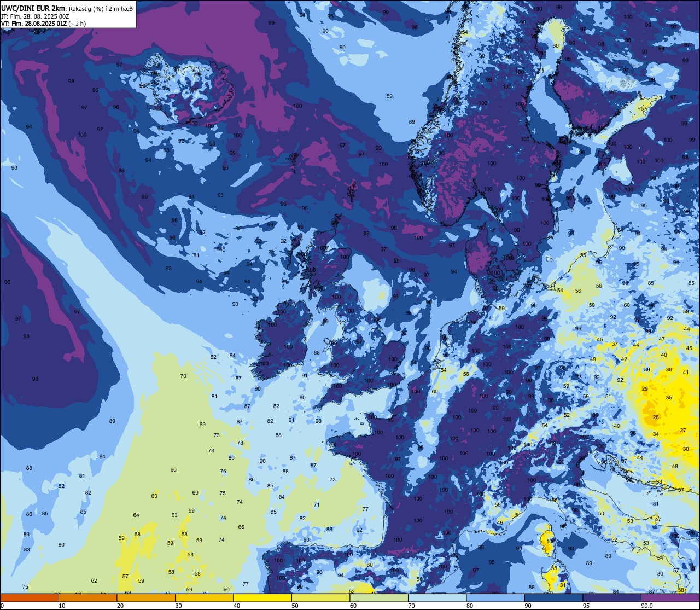This screenshot has height=610, width=700.
Task: Click the 70–80% pale blue legend swatch
Action: pyautogui.click(x=437, y=598)
